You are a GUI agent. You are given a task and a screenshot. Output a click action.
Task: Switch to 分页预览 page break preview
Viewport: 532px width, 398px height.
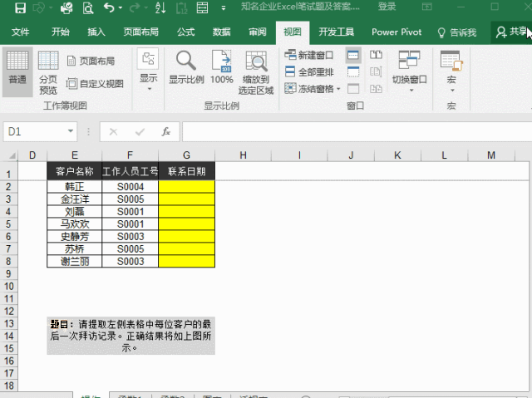click(48, 73)
